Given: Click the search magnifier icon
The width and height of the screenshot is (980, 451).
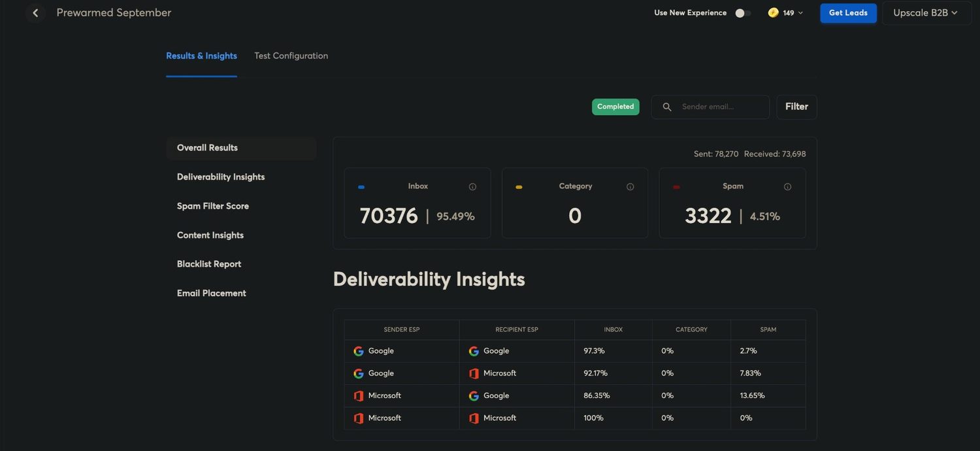Looking at the screenshot, I should coord(667,107).
